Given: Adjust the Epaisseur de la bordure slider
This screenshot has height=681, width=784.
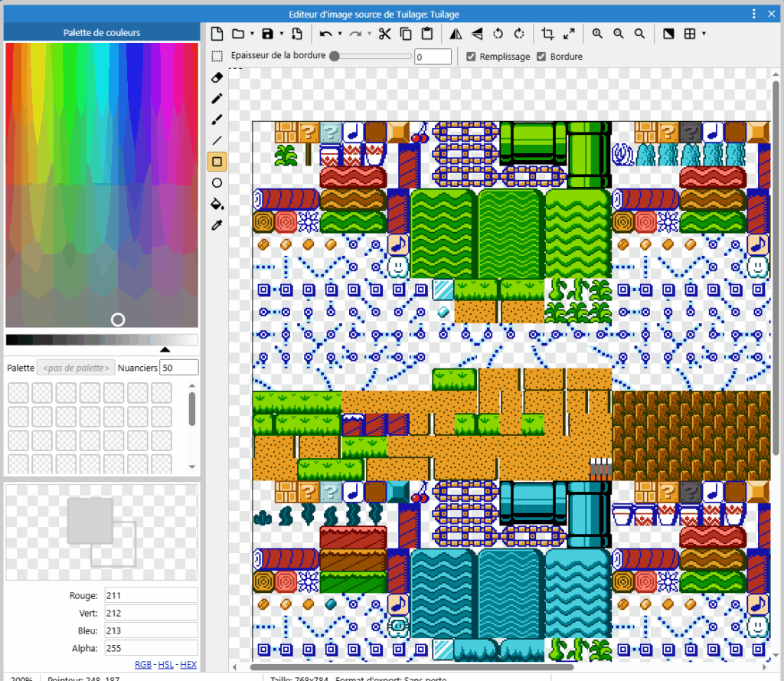Looking at the screenshot, I should click(x=371, y=56).
